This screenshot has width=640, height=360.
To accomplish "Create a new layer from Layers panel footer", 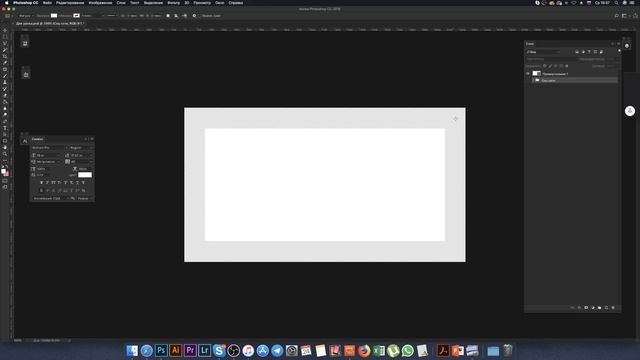I will [x=606, y=308].
